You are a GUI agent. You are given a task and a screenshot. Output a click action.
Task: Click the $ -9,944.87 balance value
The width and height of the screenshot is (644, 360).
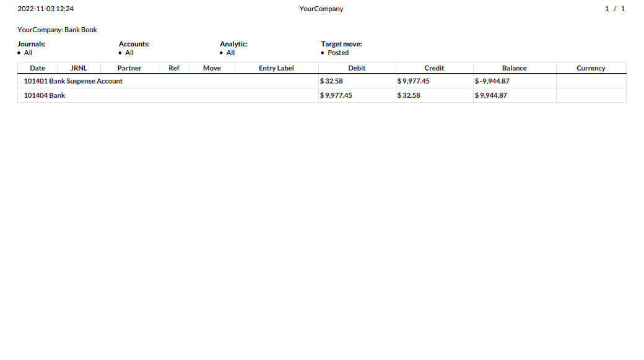click(x=492, y=81)
